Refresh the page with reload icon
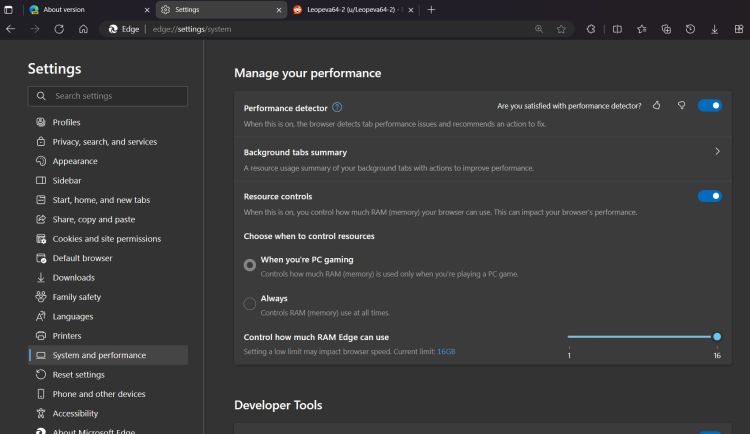 coord(59,29)
